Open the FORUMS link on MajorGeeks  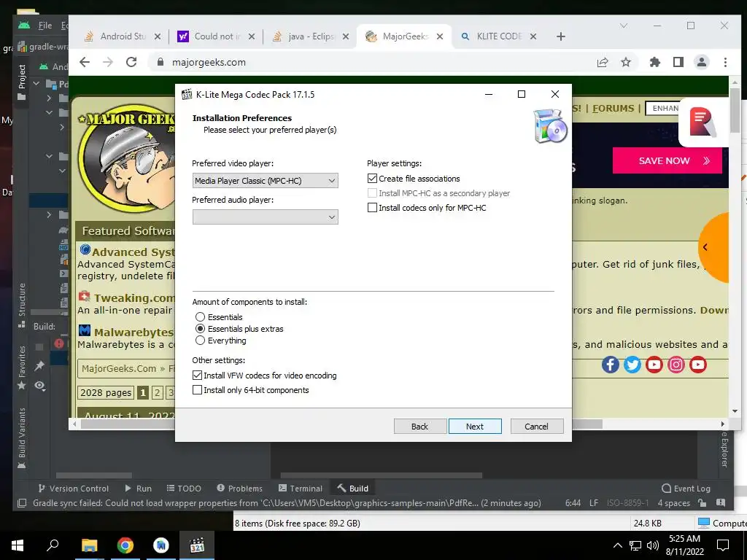tap(613, 109)
